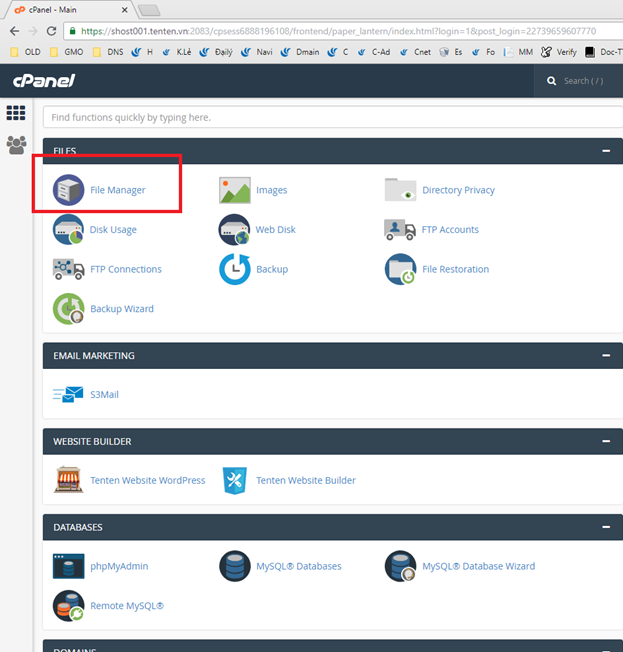Collapse the EMAIL MARKETING section

click(606, 355)
